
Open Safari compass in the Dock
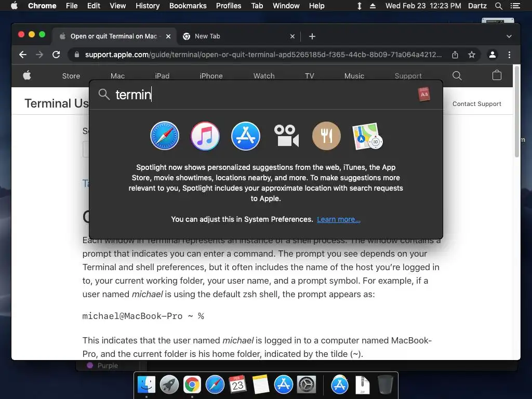(215, 385)
